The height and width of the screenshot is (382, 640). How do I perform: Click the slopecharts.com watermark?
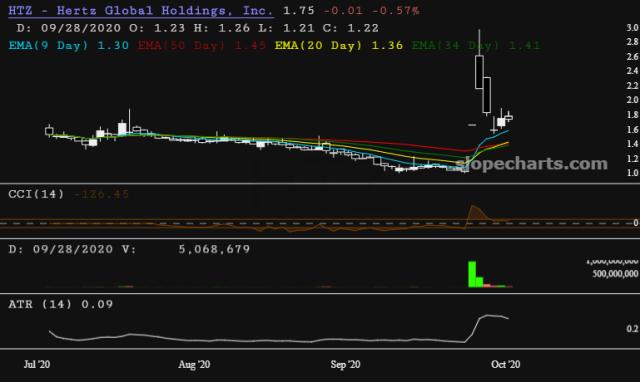point(531,164)
